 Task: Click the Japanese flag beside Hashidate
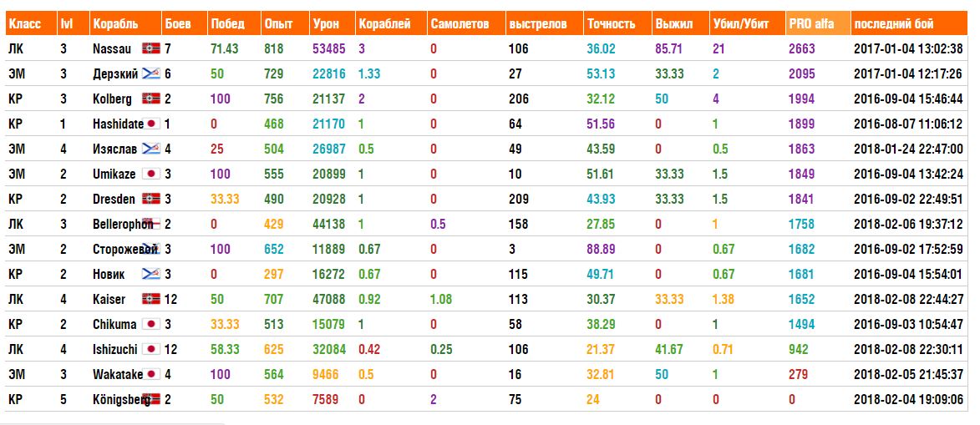151,124
